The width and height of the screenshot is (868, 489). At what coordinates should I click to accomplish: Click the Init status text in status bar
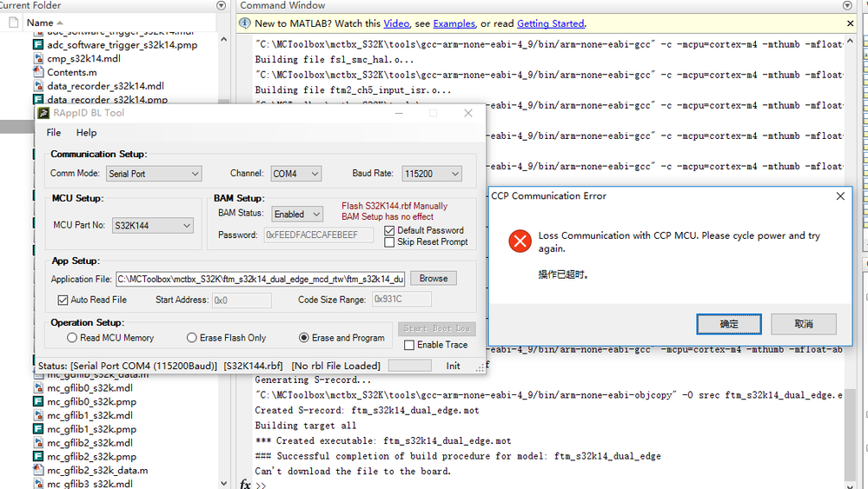453,367
